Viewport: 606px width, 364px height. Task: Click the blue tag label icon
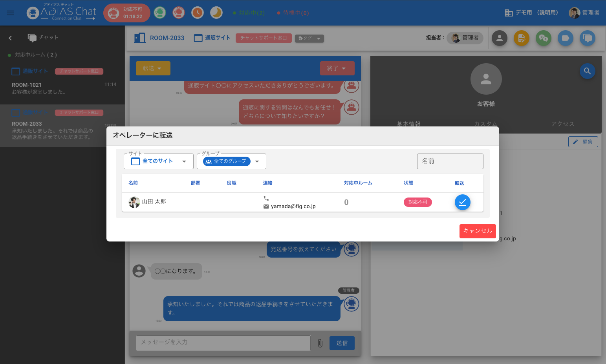click(566, 38)
